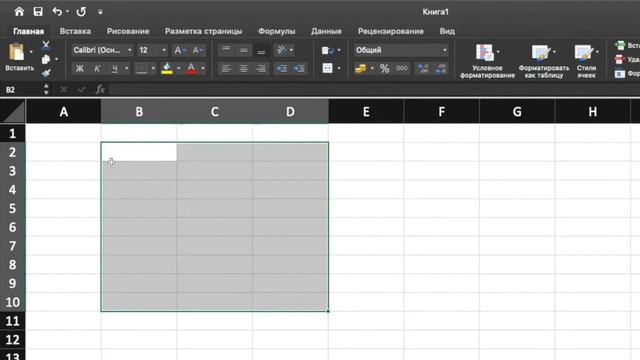Click the fx insert function button
The image size is (640, 360).
[100, 89]
